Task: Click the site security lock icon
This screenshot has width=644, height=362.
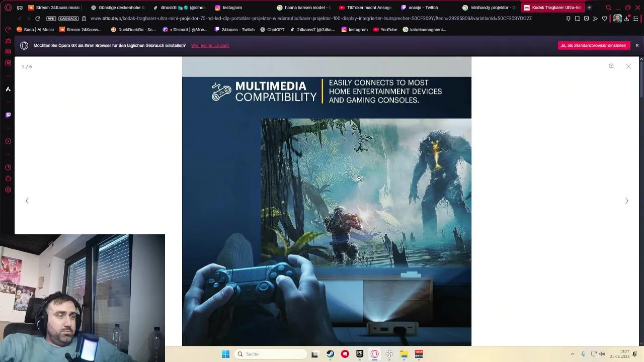Action: point(84,19)
